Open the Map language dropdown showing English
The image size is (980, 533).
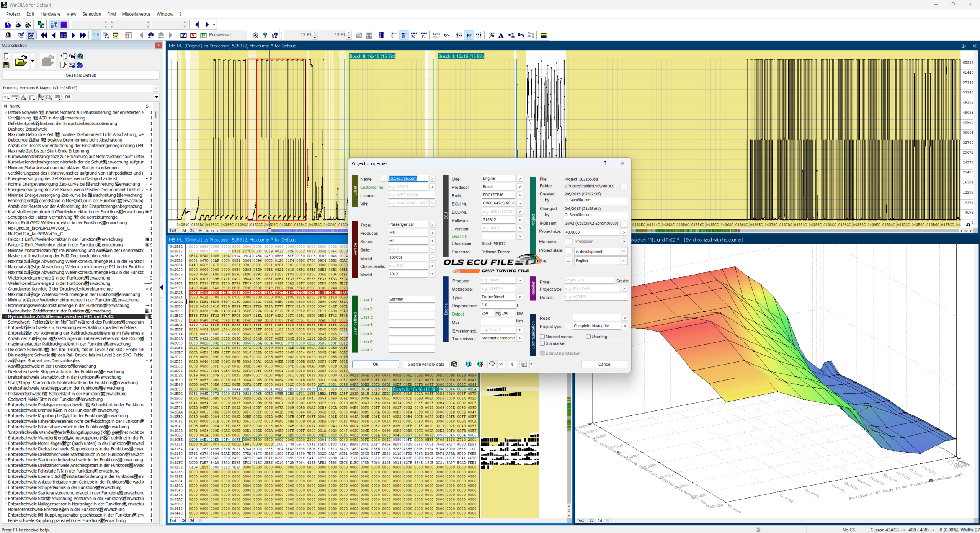coord(624,260)
